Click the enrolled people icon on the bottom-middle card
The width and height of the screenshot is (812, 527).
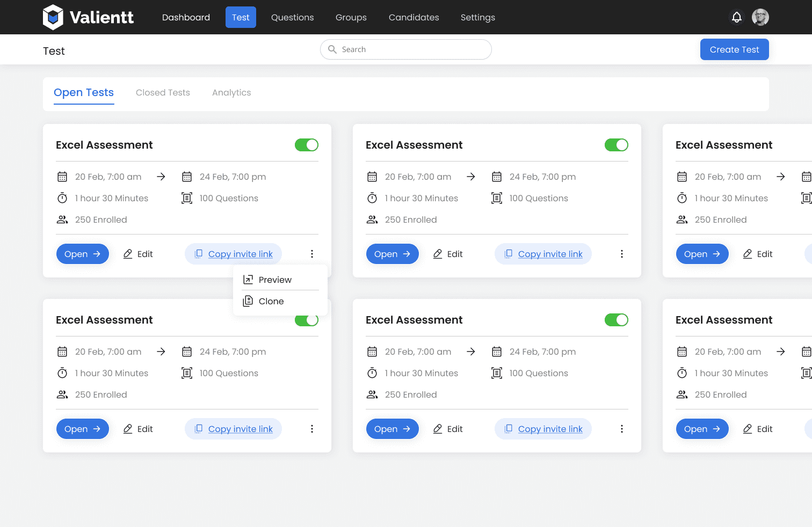pyautogui.click(x=372, y=394)
